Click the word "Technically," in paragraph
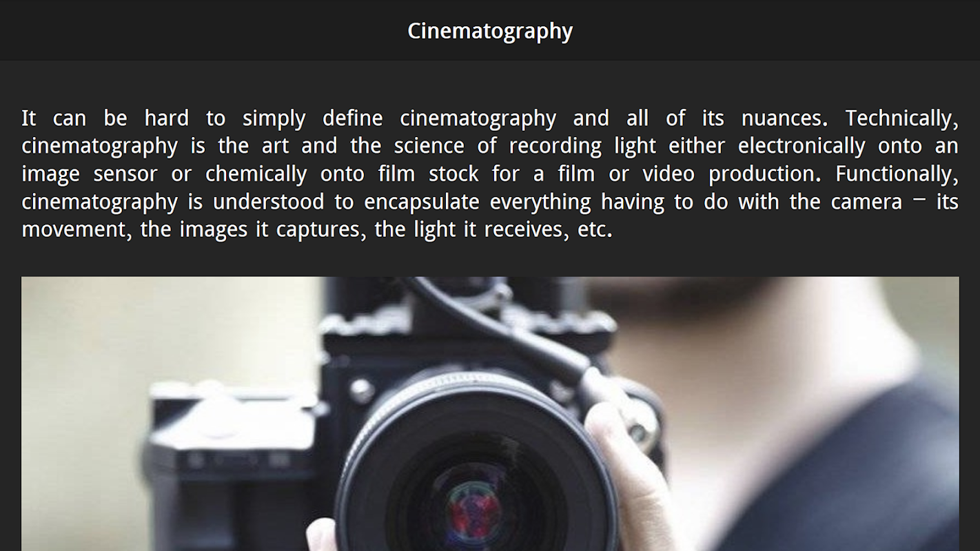Viewport: 980px width, 551px height. [901, 119]
